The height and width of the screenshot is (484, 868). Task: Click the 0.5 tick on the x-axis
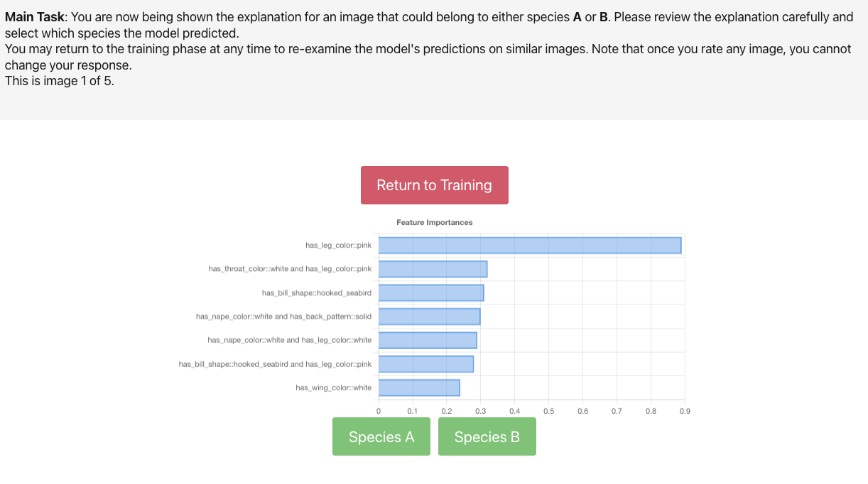tap(548, 411)
